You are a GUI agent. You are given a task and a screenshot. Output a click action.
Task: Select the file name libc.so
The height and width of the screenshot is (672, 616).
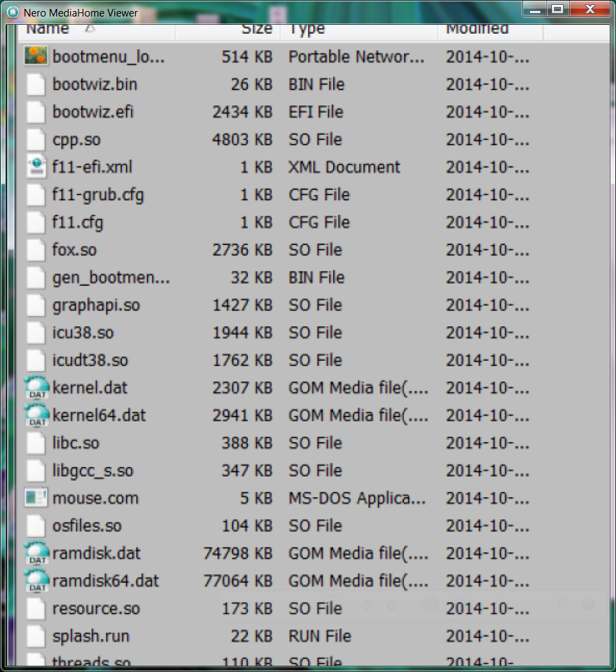point(76,443)
